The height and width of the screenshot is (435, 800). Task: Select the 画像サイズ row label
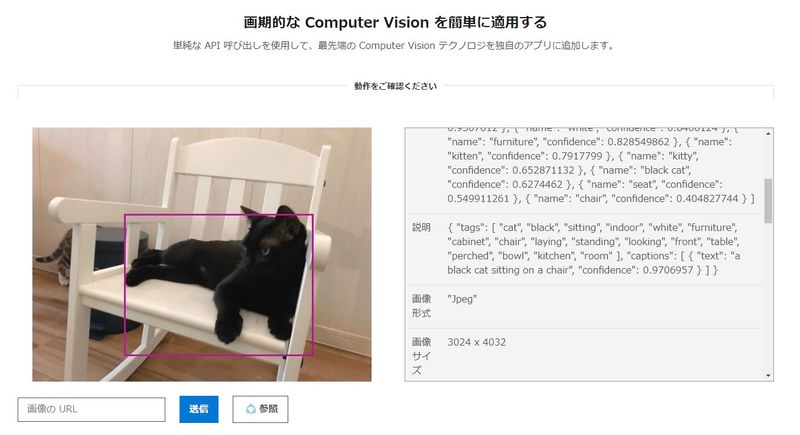point(421,356)
